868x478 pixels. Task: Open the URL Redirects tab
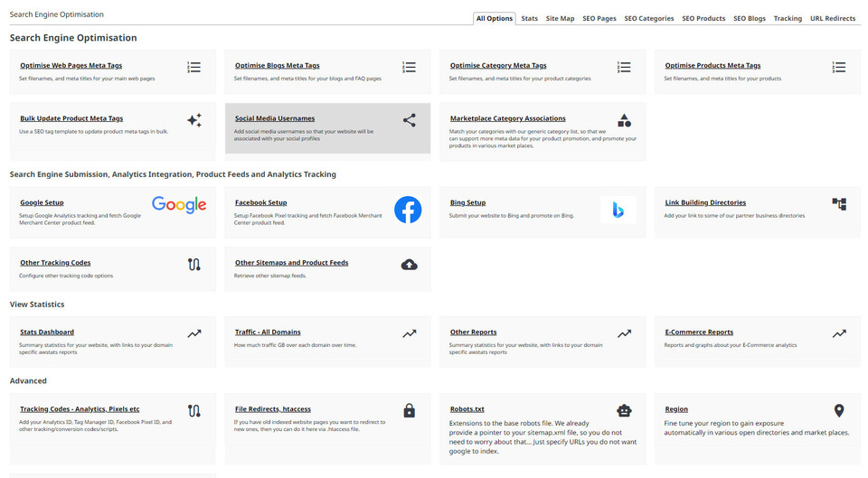coord(832,18)
